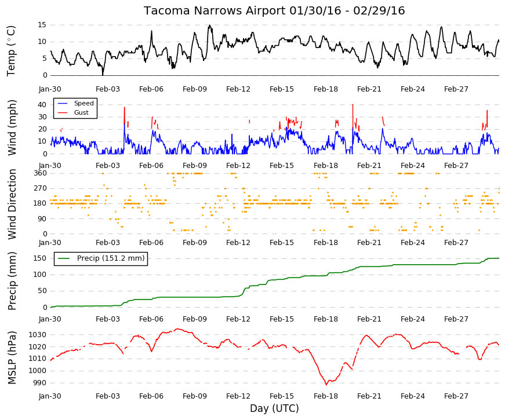Click the Wind (mph) y-axis label
Viewport: 505px width, 420px height.
12,128
